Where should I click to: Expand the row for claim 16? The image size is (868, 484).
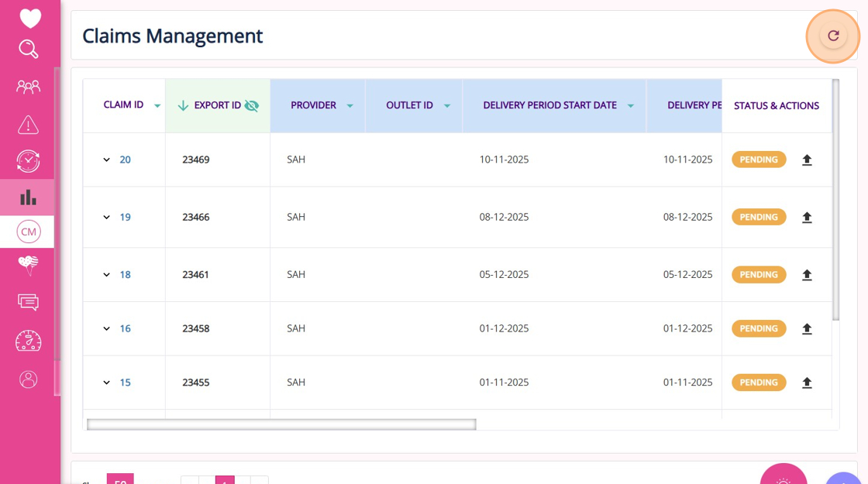click(x=107, y=329)
